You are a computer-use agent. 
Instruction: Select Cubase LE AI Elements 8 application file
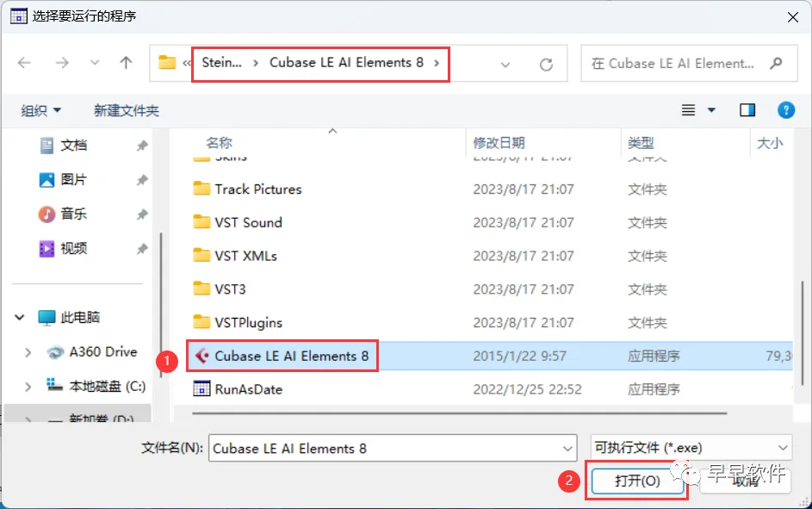(x=292, y=357)
